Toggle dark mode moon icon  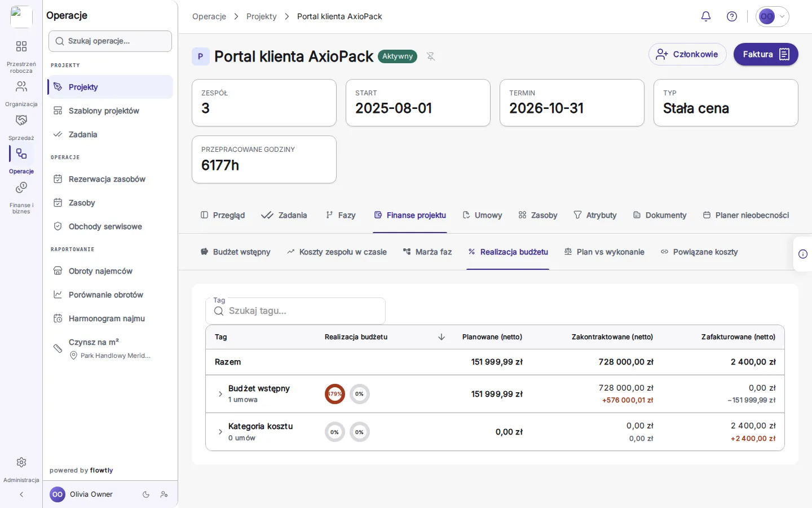[x=146, y=494]
